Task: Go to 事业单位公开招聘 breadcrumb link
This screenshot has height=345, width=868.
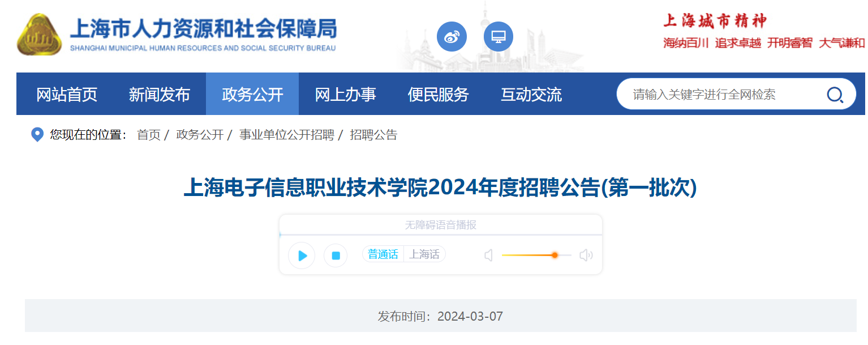Action: 287,135
